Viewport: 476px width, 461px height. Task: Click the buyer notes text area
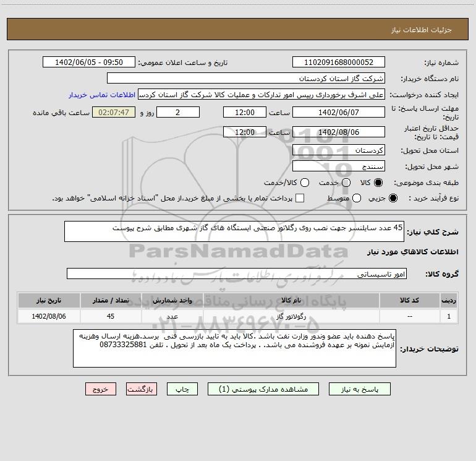[234, 348]
